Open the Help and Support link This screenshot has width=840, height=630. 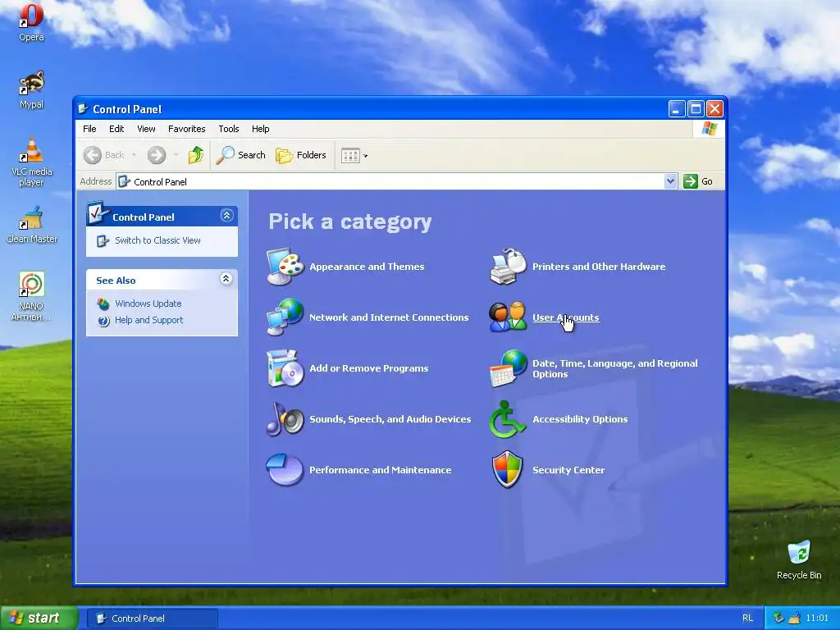point(149,320)
